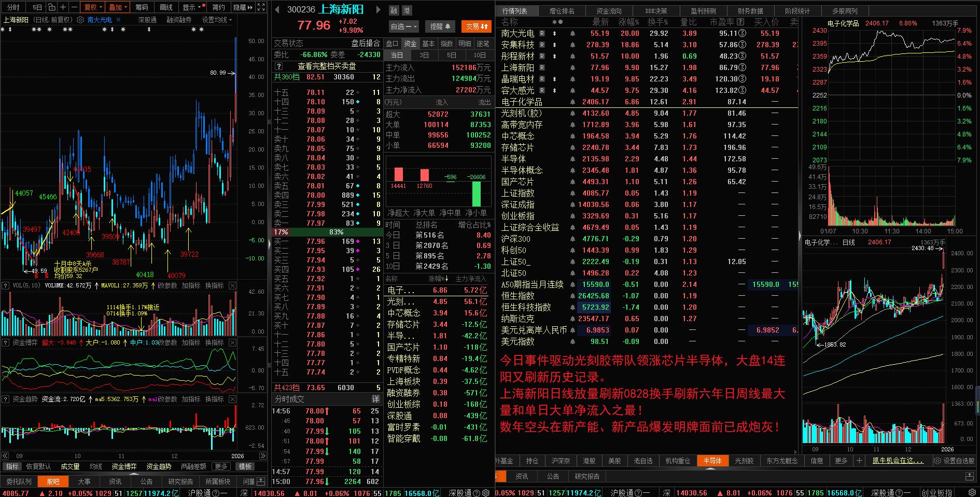
Task: Switch to the 资金 tab in quote panel
Action: [x=410, y=44]
